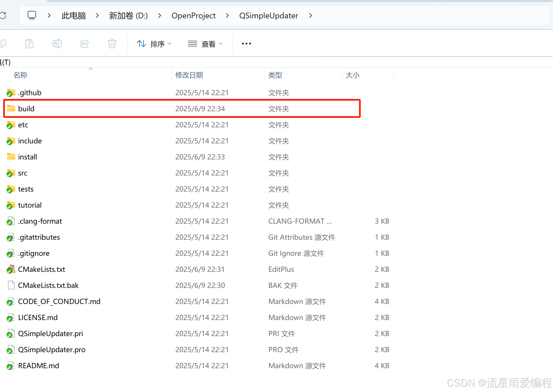Viewport: 553px width, 392px height.
Task: Click the refresh icon beside address bar
Action: point(3,15)
